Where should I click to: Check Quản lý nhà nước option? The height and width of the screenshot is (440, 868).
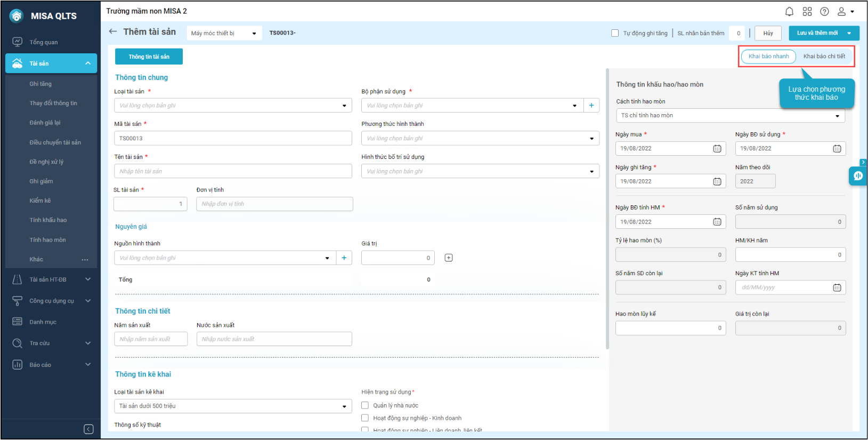[365, 405]
